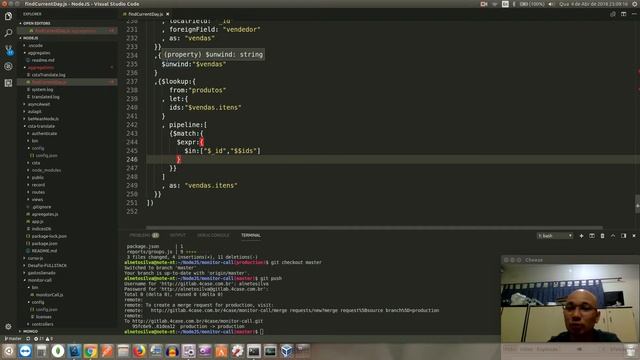Click the battery indicator in top bar
The width and height of the screenshot is (640, 360).
click(x=532, y=4)
